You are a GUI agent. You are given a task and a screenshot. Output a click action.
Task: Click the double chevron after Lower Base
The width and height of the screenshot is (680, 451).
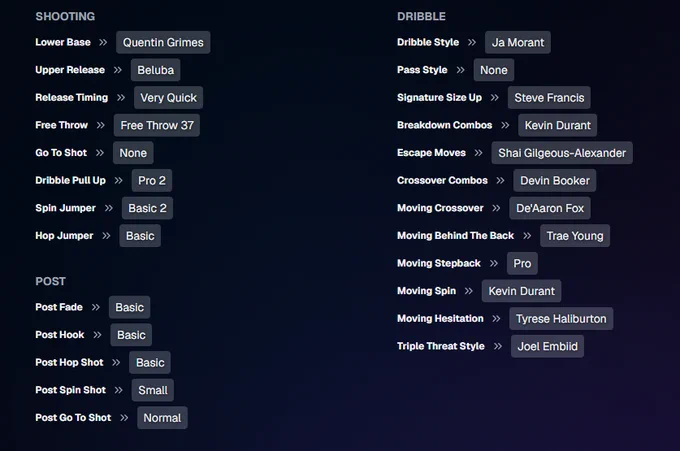(x=103, y=42)
